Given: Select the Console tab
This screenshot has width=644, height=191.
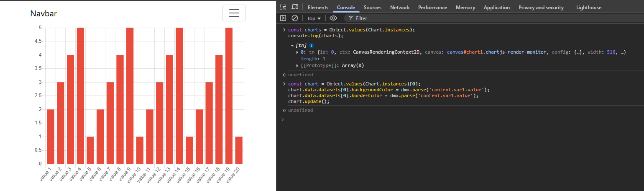Looking at the screenshot, I should click(x=346, y=7).
